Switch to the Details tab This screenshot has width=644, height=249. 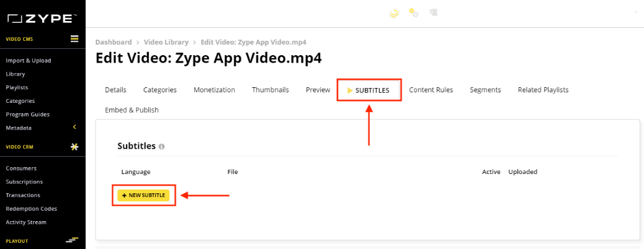[115, 90]
